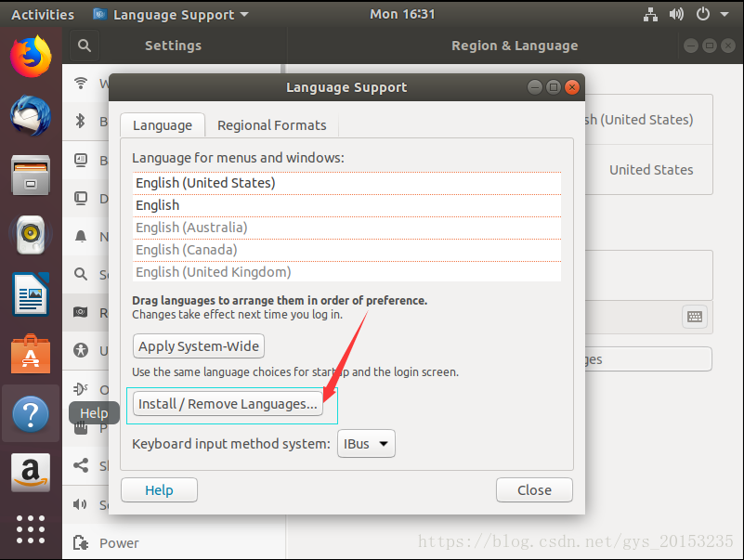Click the Settings search magnifier icon

85,46
